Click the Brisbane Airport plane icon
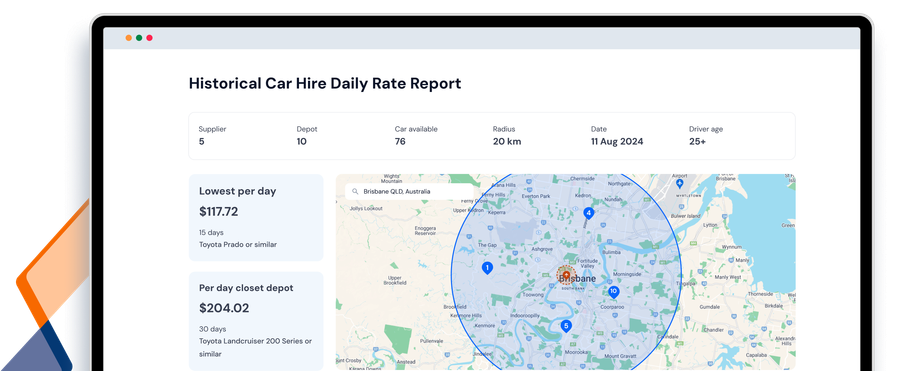The width and height of the screenshot is (899, 371). click(679, 183)
